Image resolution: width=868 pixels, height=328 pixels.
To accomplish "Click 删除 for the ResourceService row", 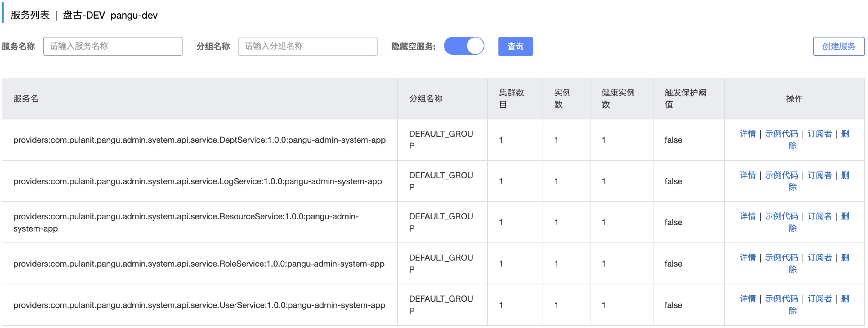I will coord(845,216).
